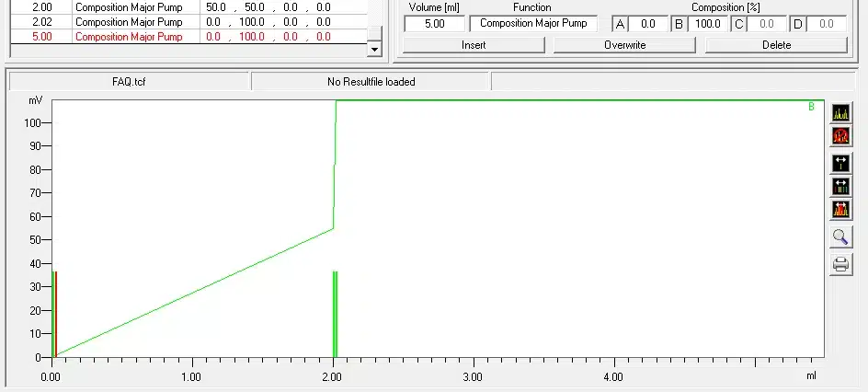Click the red crossed-out chromatogram icon

click(840, 137)
